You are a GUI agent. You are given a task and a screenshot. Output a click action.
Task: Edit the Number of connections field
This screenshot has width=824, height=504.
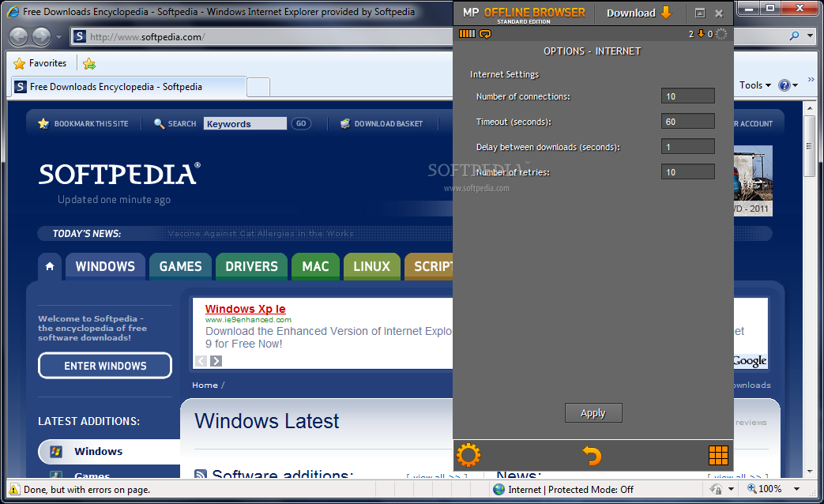pos(688,96)
